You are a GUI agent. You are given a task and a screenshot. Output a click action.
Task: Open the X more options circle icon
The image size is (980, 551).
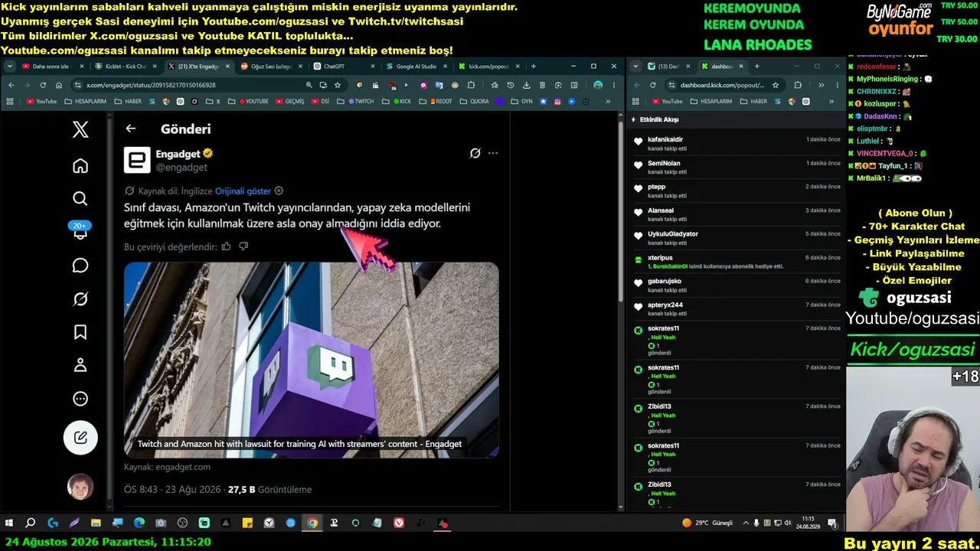click(80, 399)
